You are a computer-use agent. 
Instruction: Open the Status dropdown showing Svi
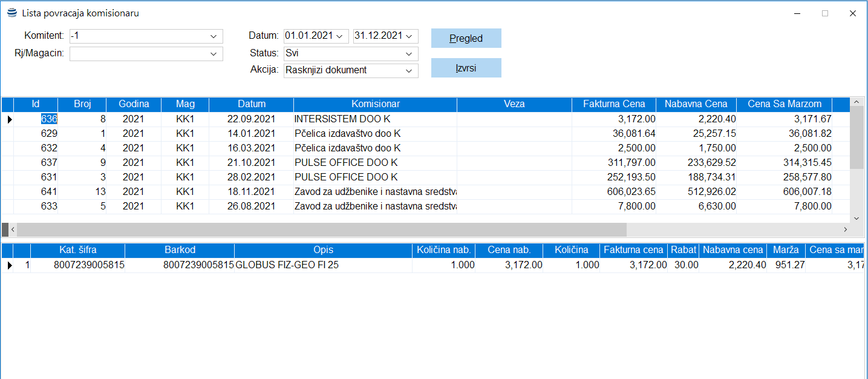(409, 53)
